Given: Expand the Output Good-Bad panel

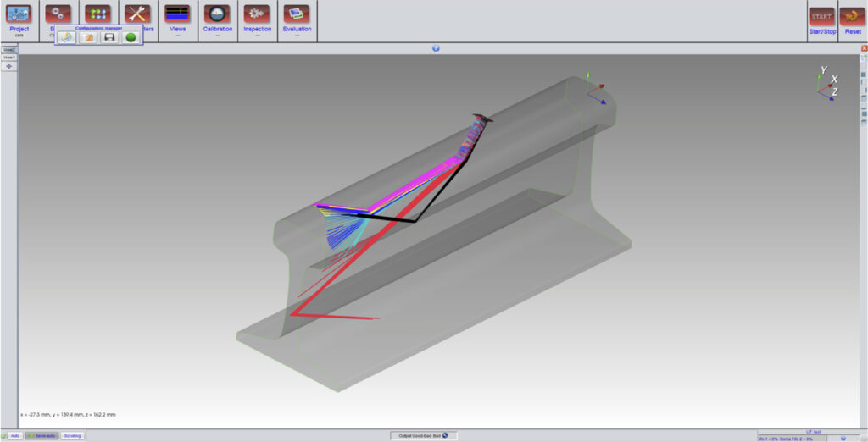Looking at the screenshot, I should (x=446, y=436).
